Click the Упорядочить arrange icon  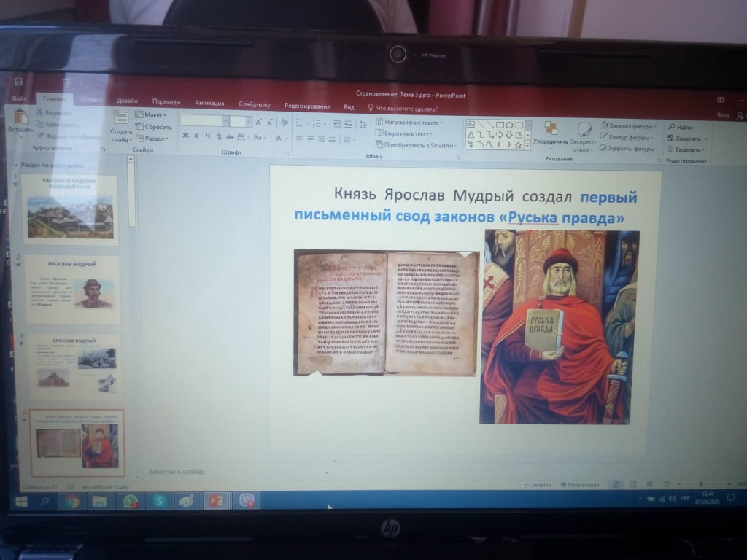click(x=551, y=129)
